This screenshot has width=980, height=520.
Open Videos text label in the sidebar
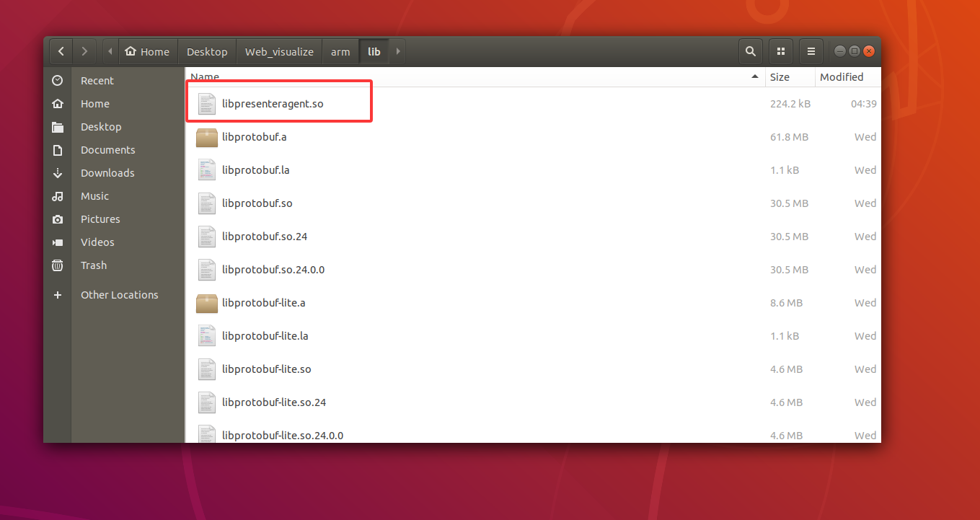click(97, 242)
